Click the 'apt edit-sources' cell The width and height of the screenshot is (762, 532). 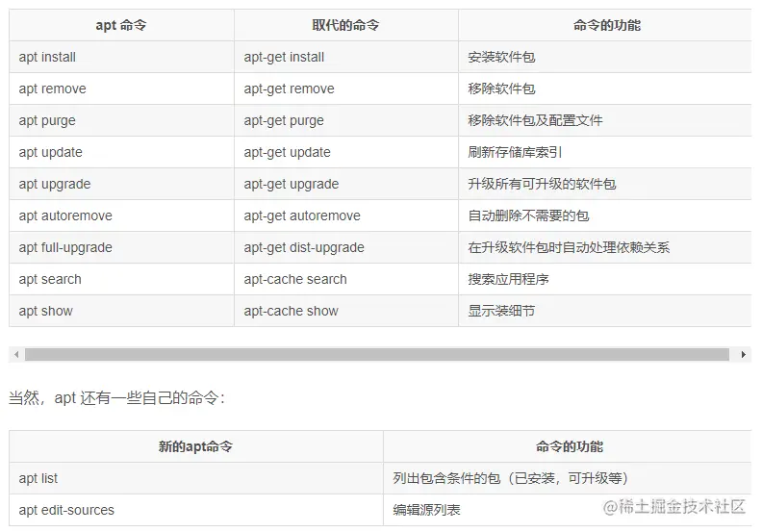(196, 510)
